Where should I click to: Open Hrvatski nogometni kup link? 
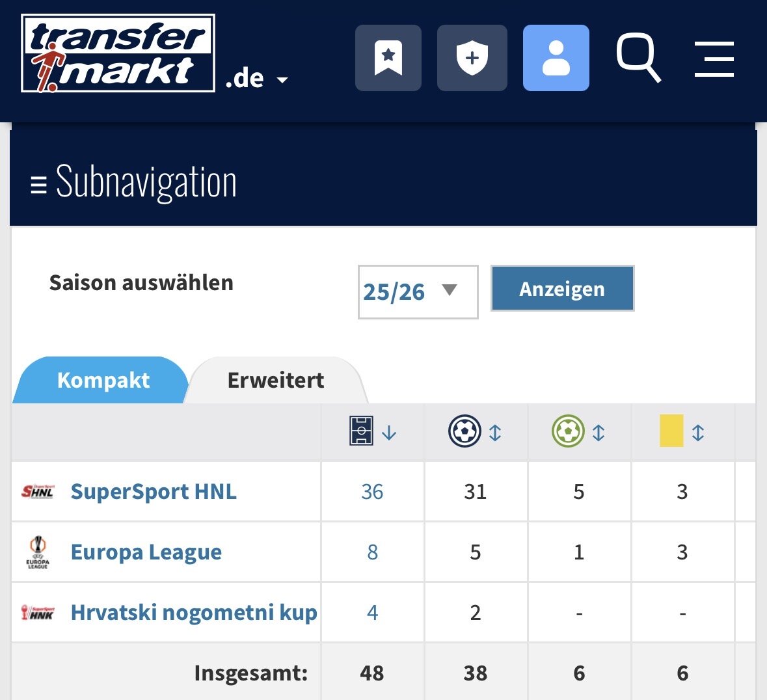194,612
